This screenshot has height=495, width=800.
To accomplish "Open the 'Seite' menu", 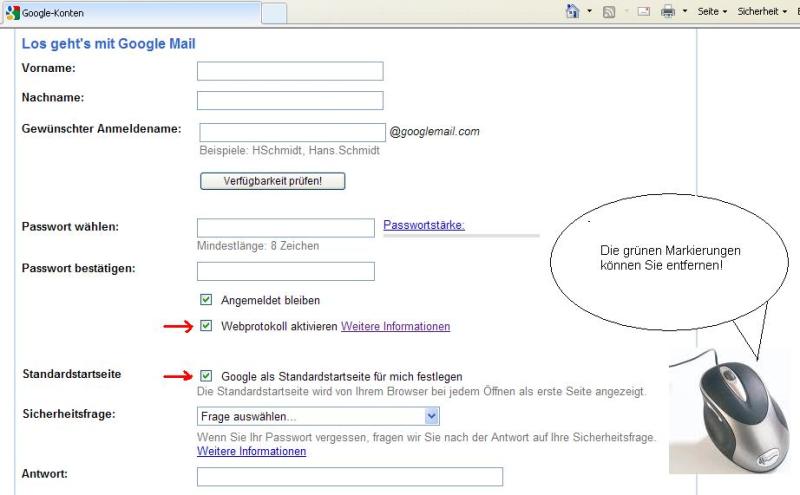I will pos(711,12).
